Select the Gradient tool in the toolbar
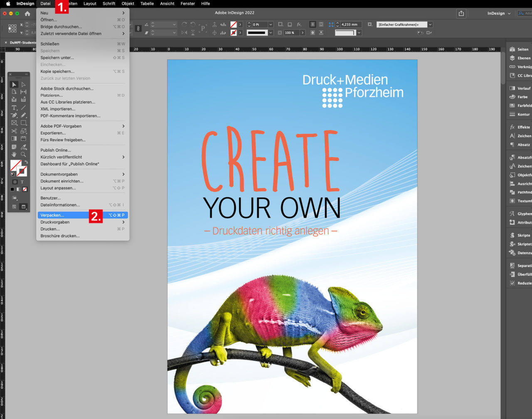The width and height of the screenshot is (532, 419). pyautogui.click(x=14, y=139)
